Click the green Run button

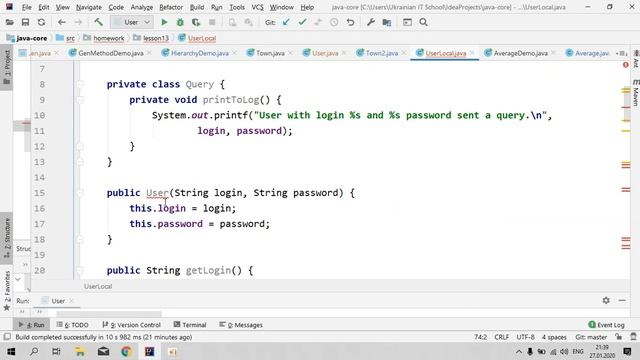click(164, 22)
